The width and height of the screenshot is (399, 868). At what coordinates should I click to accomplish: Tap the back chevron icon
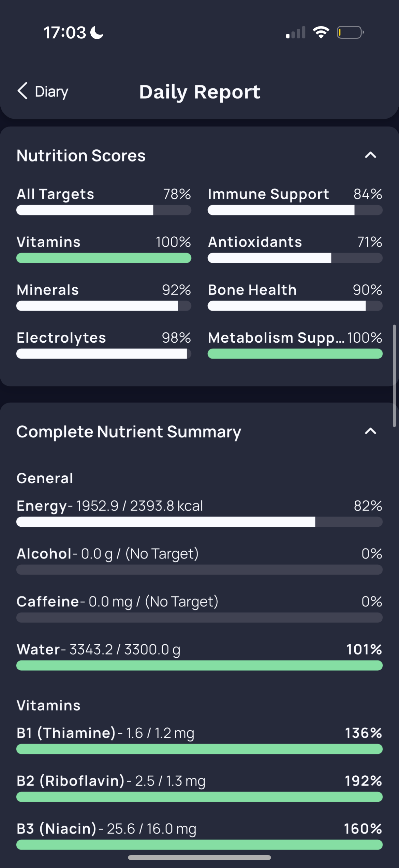coord(22,91)
